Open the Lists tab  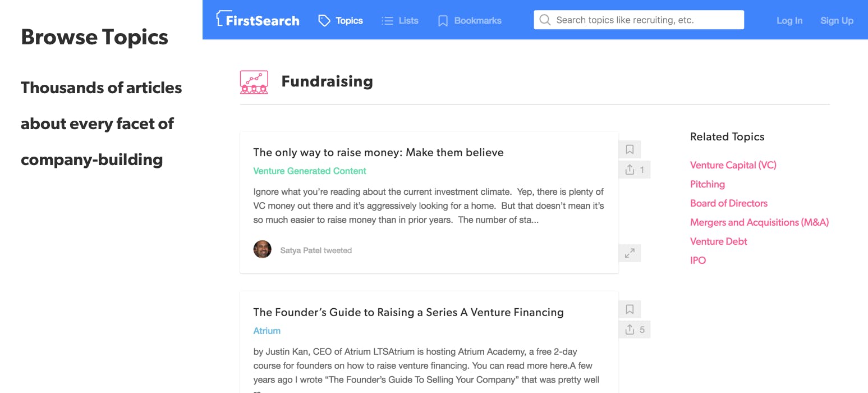(x=400, y=21)
